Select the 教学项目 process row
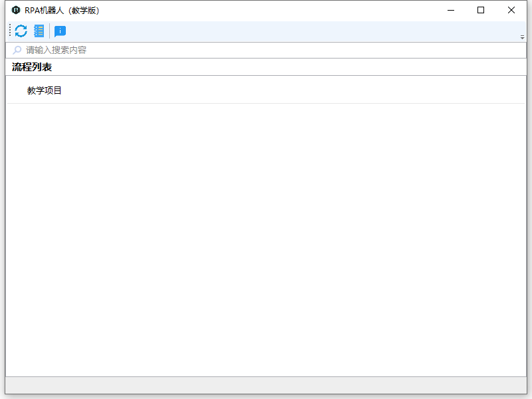This screenshot has height=399, width=532. (x=266, y=90)
